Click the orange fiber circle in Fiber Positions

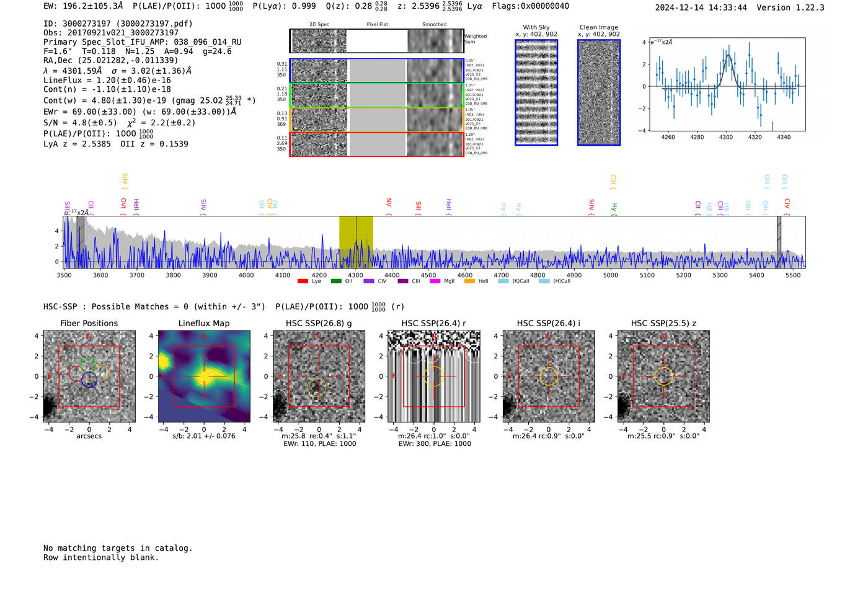(x=102, y=372)
